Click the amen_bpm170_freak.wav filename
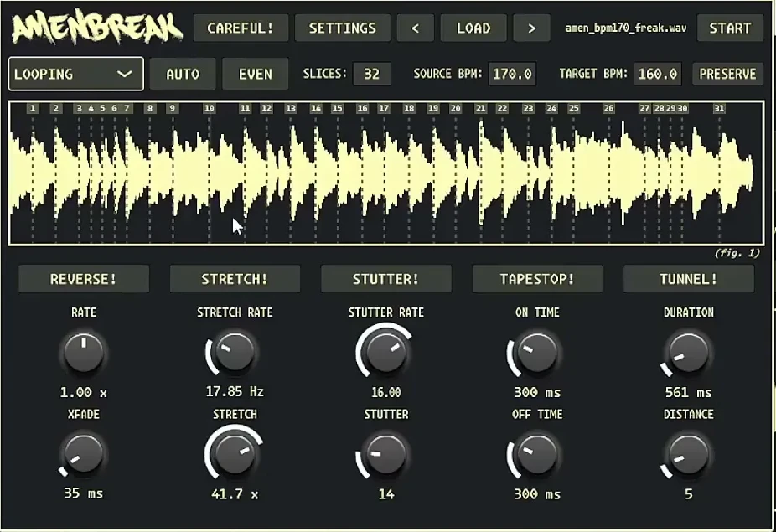The height and width of the screenshot is (532, 776). 625,28
